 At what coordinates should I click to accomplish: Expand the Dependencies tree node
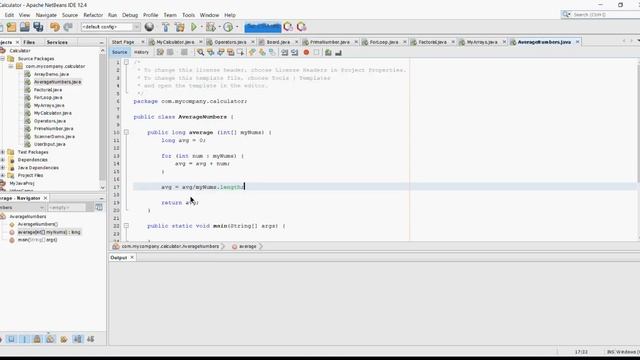tap(2, 160)
